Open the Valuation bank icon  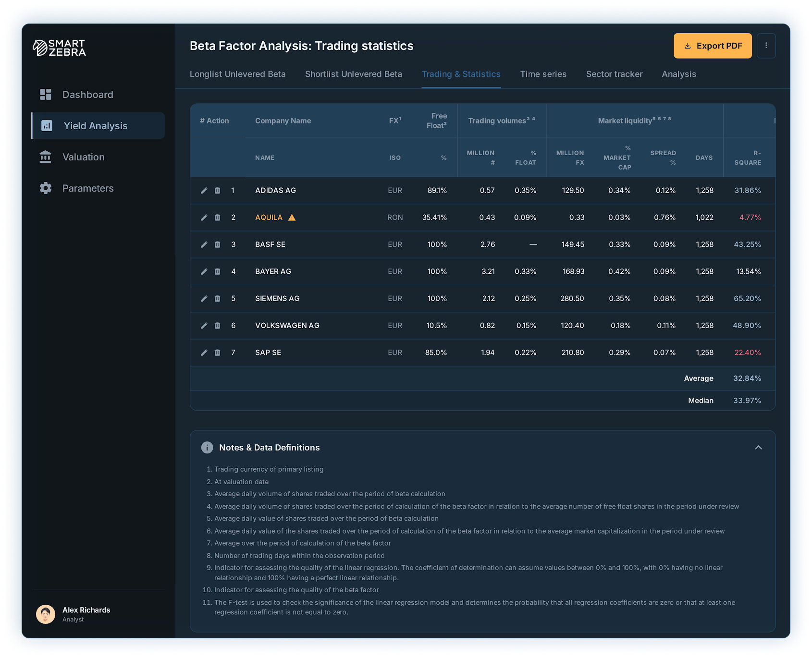pos(46,157)
